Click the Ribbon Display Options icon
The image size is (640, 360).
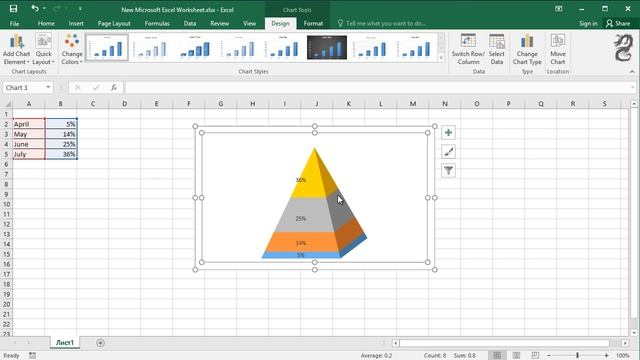558,9
